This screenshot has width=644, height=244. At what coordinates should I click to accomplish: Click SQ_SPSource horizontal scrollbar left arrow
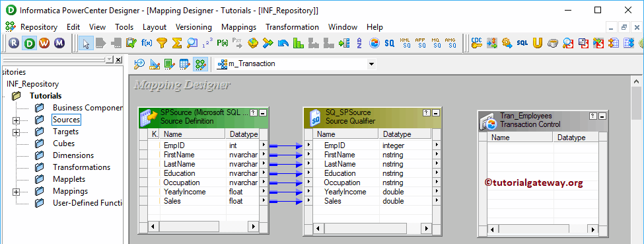click(x=318, y=228)
